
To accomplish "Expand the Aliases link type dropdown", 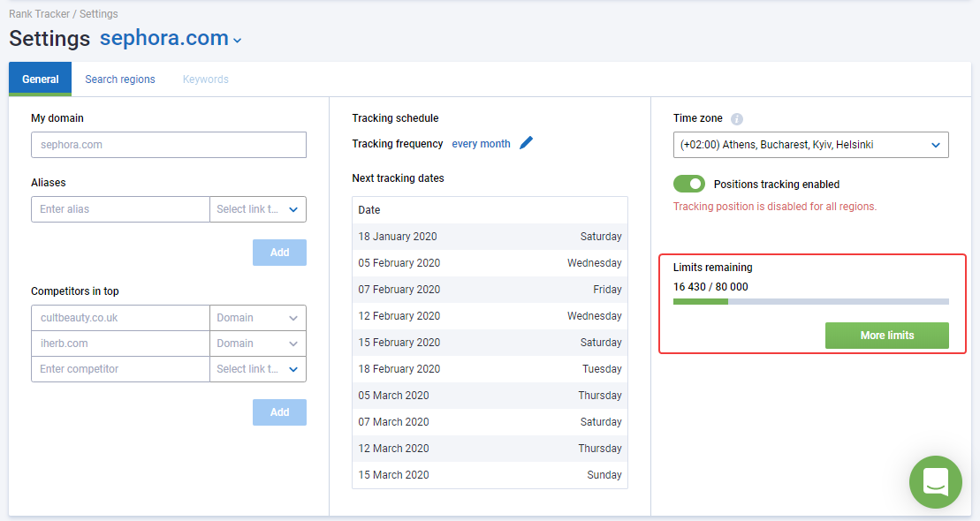I will [257, 209].
